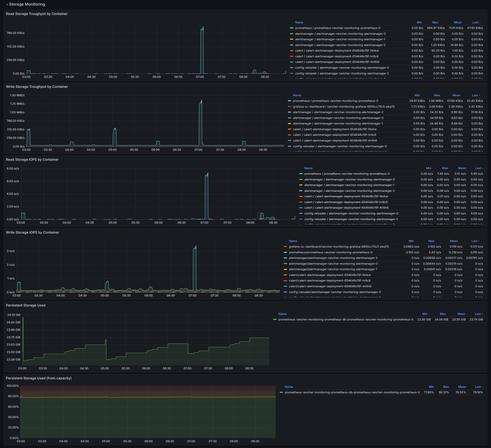Open the Read Storage Troughput by Container panel title
This screenshot has width=491, height=448.
tap(36, 14)
